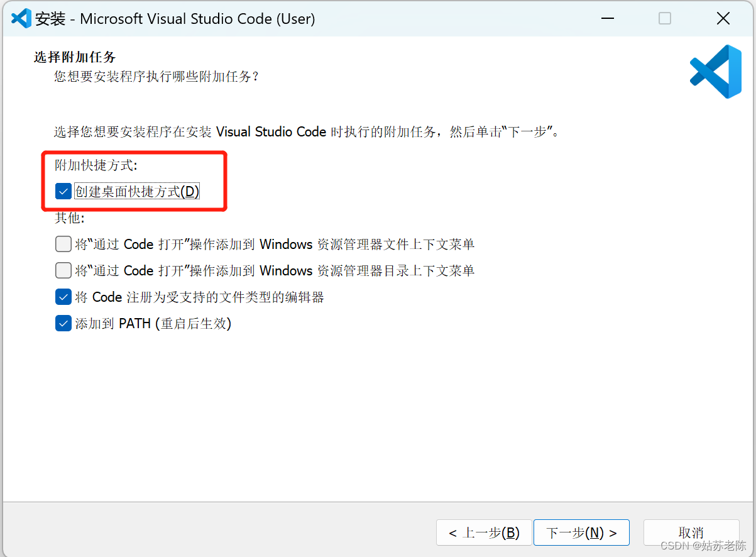Click the VS Code icon in title bar
This screenshot has height=557, width=756.
pos(21,18)
